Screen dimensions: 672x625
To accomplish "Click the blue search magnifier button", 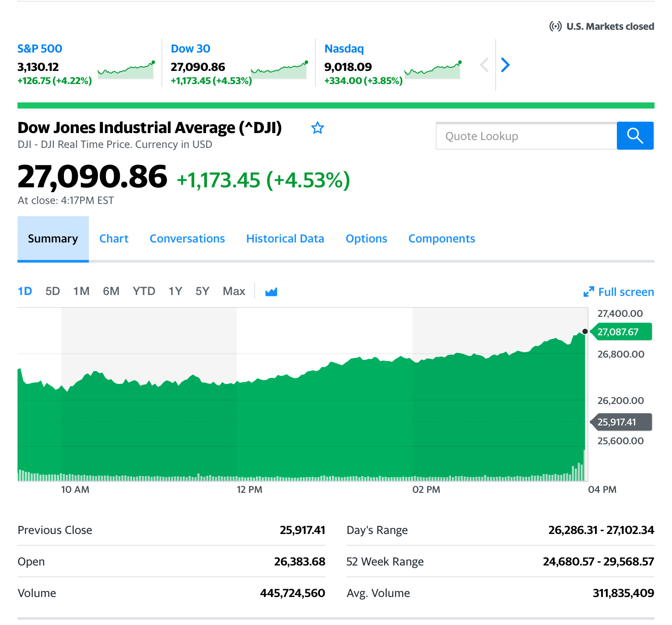I will [x=635, y=136].
